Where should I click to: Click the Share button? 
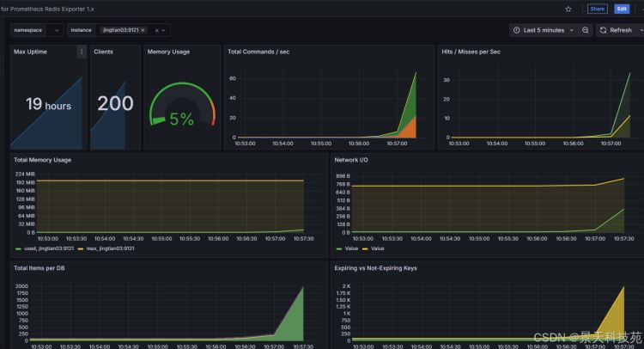click(x=597, y=9)
